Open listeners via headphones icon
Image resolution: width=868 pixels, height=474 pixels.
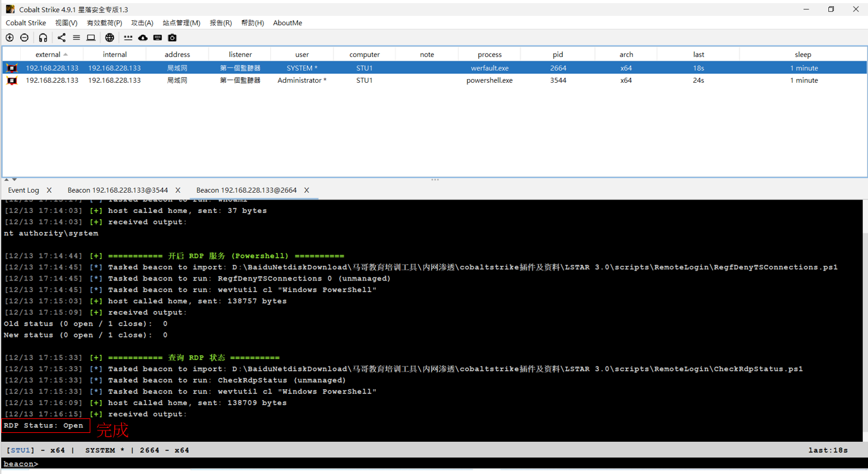click(x=43, y=38)
